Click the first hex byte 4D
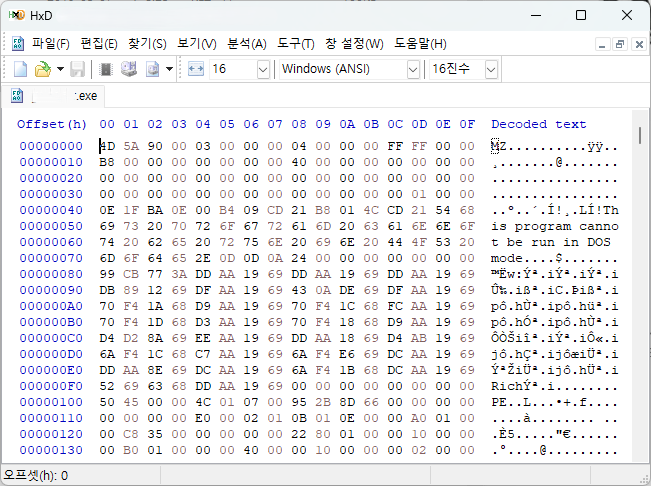 pyautogui.click(x=107, y=146)
